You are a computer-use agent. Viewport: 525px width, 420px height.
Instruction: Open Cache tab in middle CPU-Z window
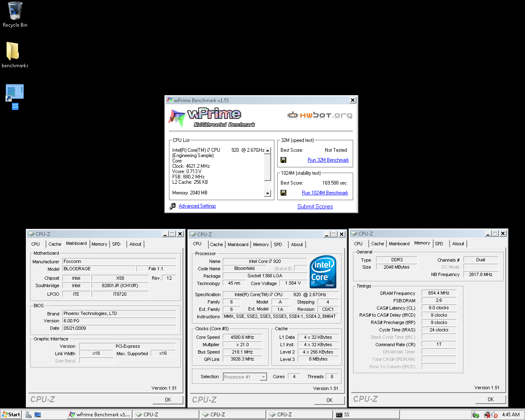pyautogui.click(x=217, y=244)
